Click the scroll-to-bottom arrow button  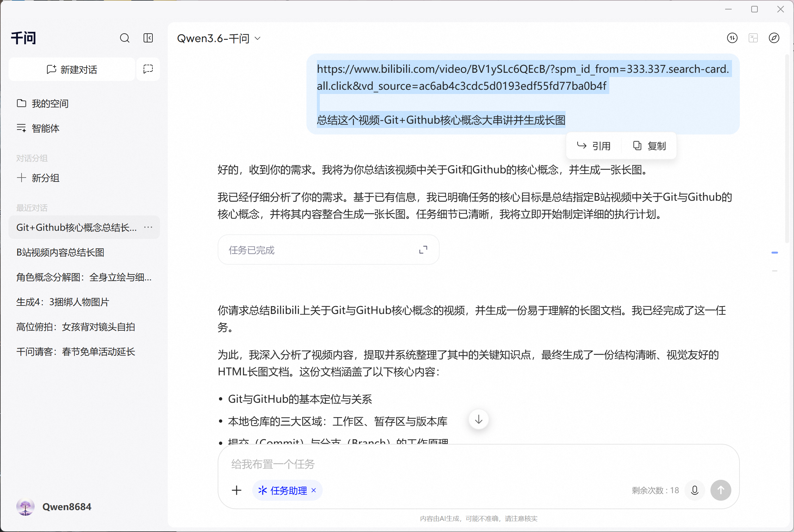pyautogui.click(x=478, y=420)
